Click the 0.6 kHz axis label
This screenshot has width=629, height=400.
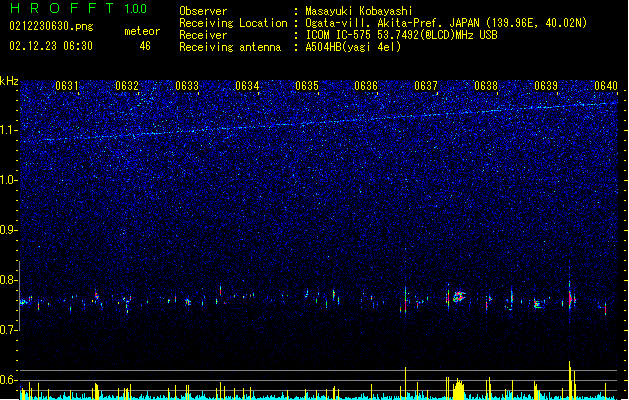click(x=9, y=380)
